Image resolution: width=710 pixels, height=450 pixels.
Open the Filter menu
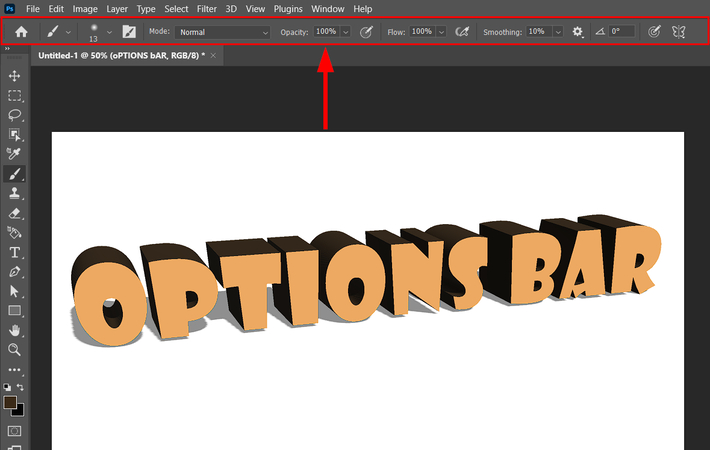pos(207,9)
